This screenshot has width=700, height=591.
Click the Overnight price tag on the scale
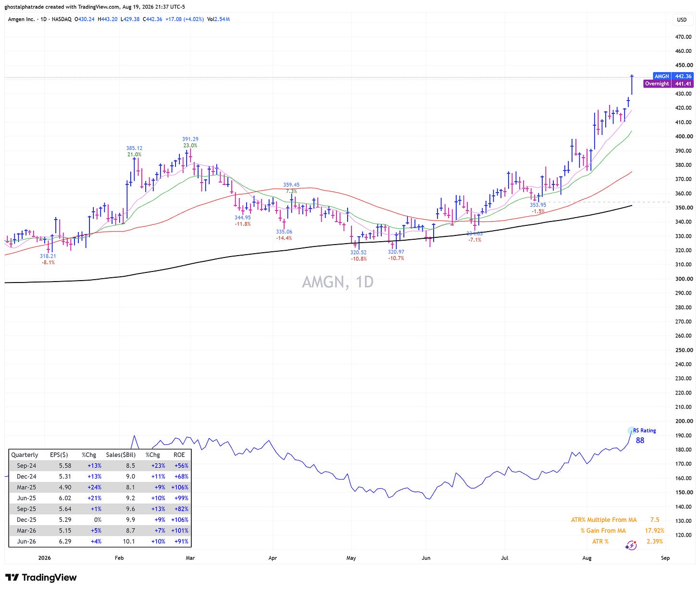tap(657, 84)
